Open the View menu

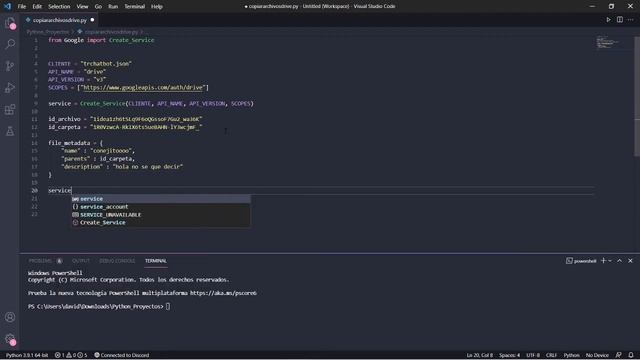pos(82,7)
